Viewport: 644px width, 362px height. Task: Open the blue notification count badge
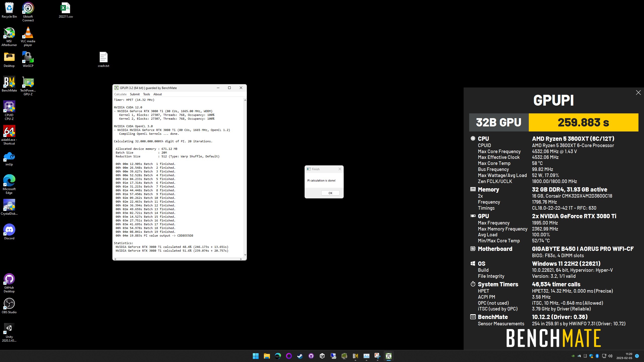point(637,356)
